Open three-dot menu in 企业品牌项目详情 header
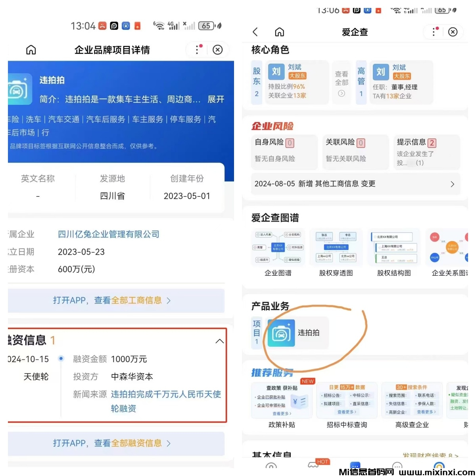This screenshot has width=476, height=476. 198,50
